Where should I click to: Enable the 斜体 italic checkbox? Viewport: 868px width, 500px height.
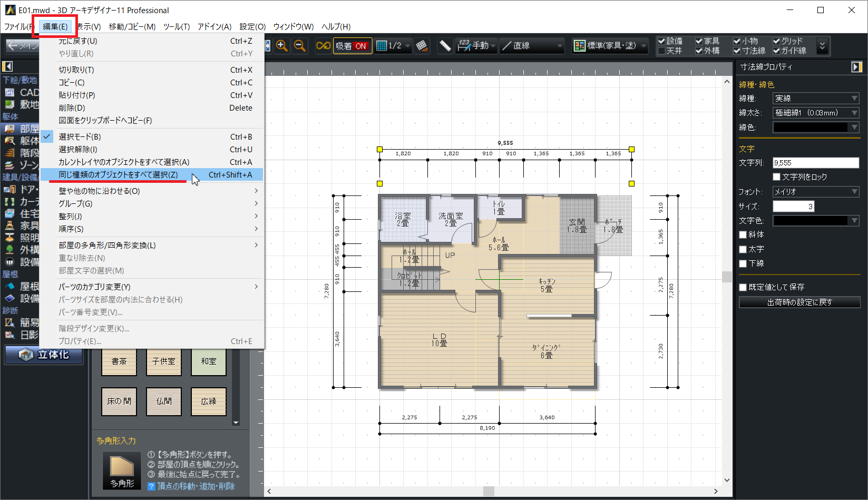tap(743, 234)
